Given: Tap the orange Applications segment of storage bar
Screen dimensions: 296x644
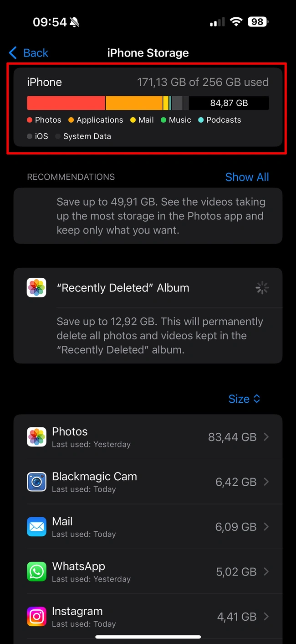Looking at the screenshot, I should 134,103.
